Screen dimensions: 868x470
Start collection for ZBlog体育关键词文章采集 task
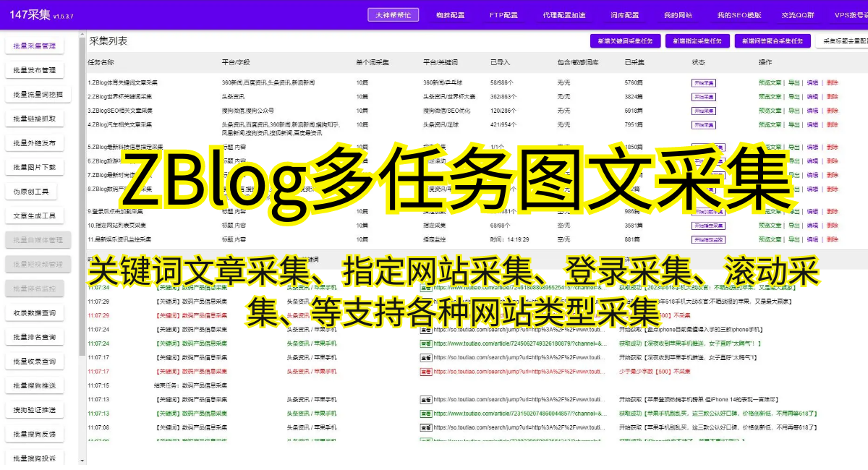pos(703,83)
